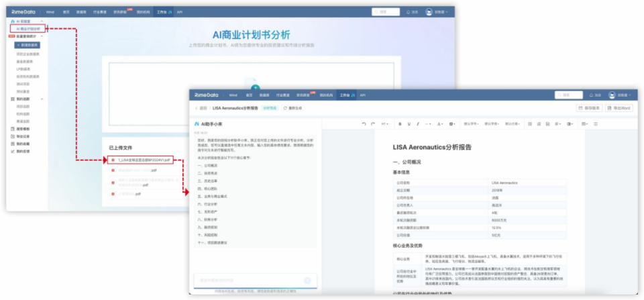
Task: Insert a numbered list in report editor
Action: pos(539,123)
